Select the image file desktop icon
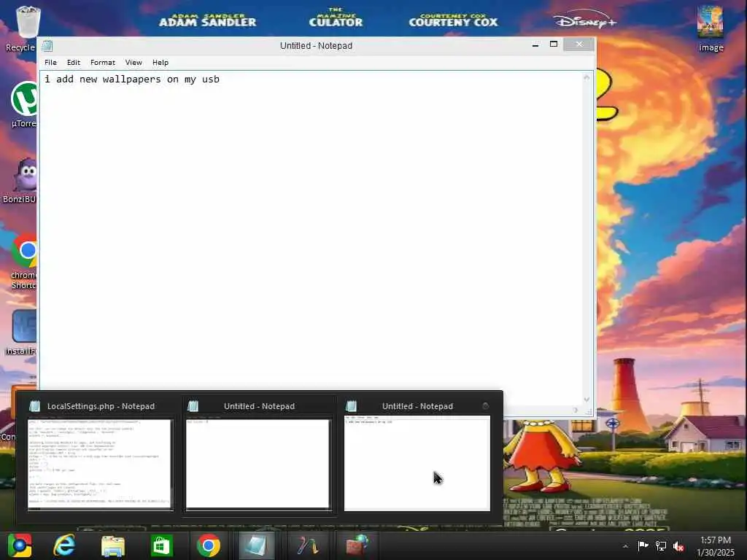The height and width of the screenshot is (560, 747). [x=711, y=28]
